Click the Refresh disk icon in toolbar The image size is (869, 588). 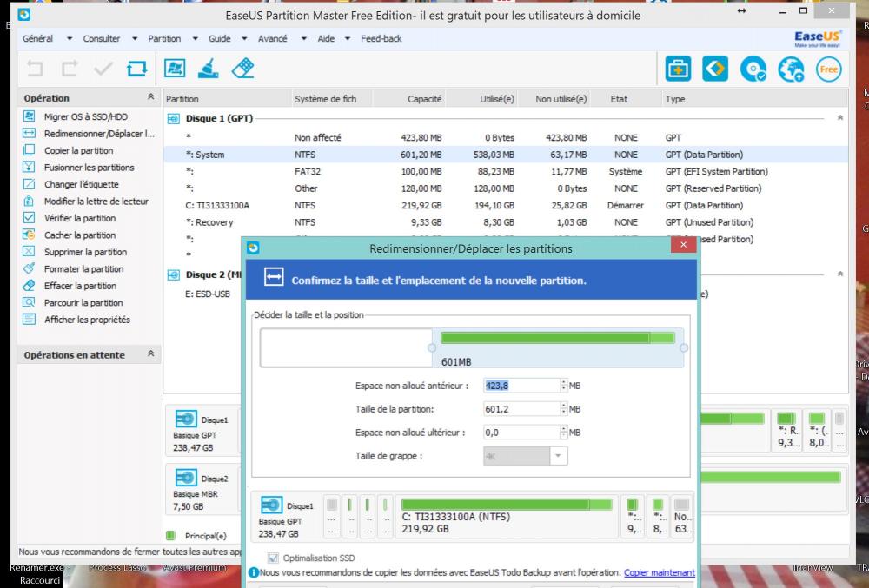tap(136, 68)
